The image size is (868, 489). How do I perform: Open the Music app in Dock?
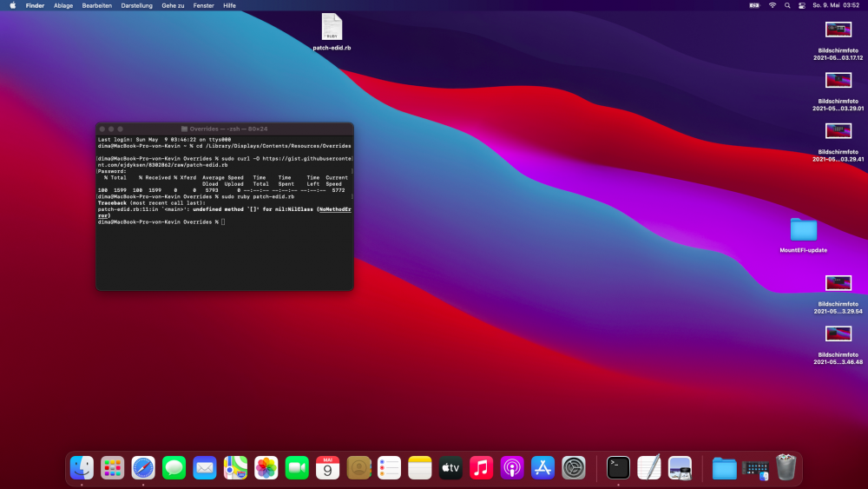(x=481, y=468)
